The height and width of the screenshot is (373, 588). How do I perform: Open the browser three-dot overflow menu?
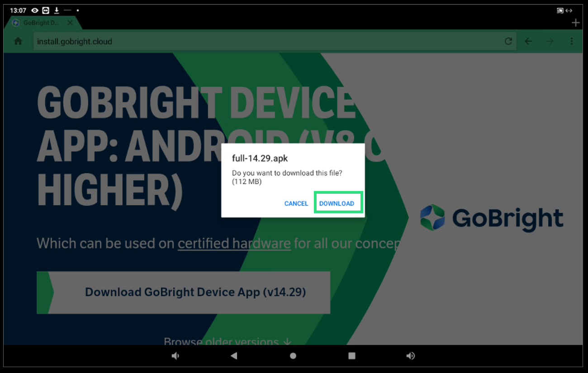coord(572,41)
